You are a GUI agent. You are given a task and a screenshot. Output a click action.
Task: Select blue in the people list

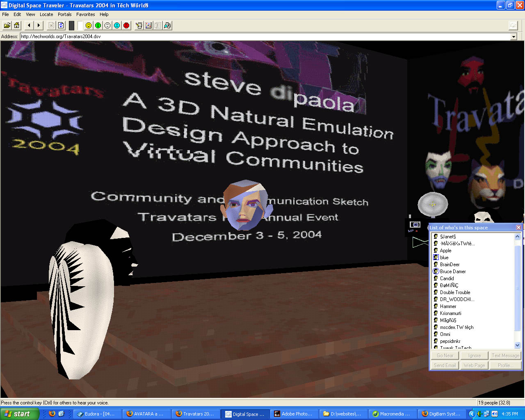[x=444, y=258]
